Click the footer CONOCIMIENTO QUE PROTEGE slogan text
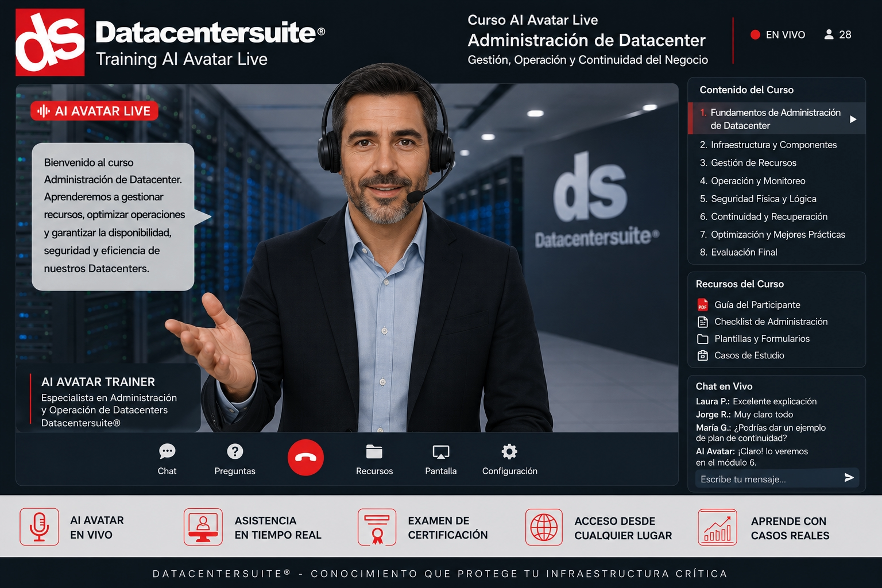Image resolution: width=882 pixels, height=588 pixels. pyautogui.click(x=519, y=574)
